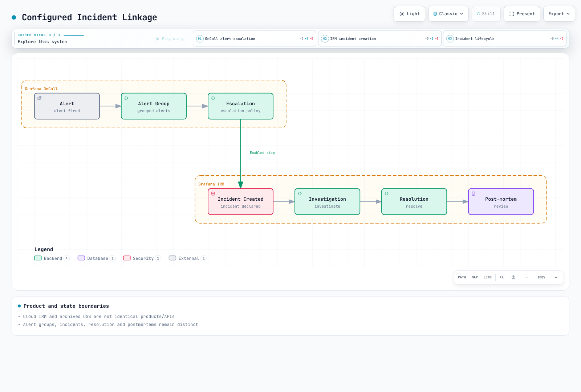Viewport: 581px width, 392px height.
Task: Open IRM incident creation guided view
Action: pyautogui.click(x=380, y=38)
